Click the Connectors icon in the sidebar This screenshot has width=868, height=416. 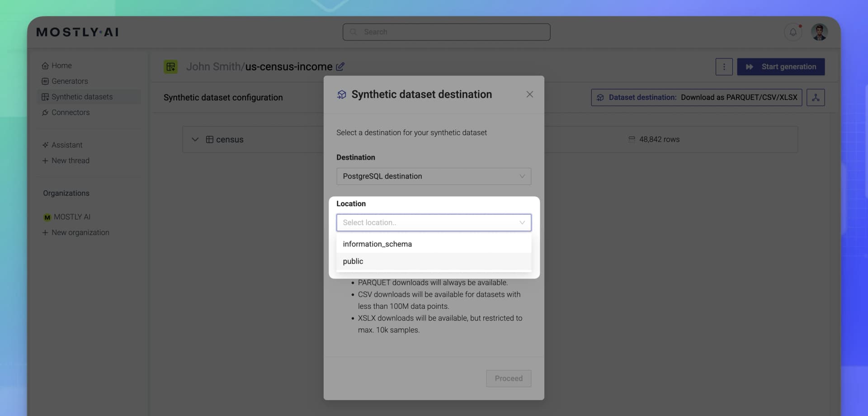click(45, 112)
